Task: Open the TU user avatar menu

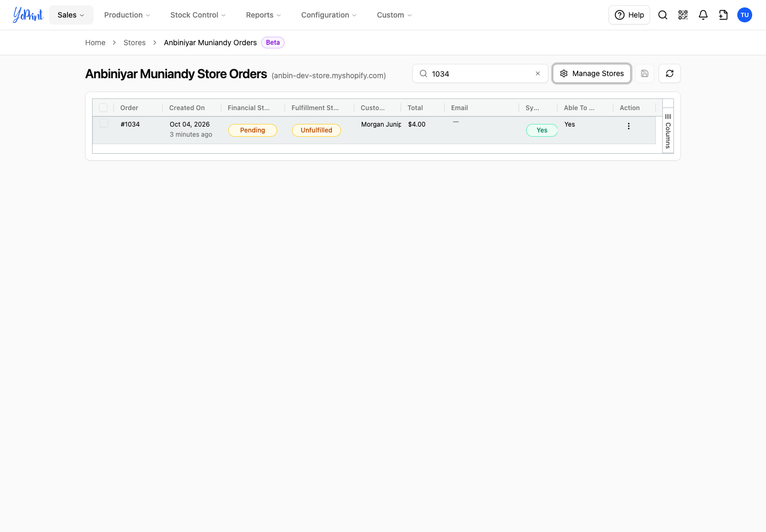Action: click(745, 15)
